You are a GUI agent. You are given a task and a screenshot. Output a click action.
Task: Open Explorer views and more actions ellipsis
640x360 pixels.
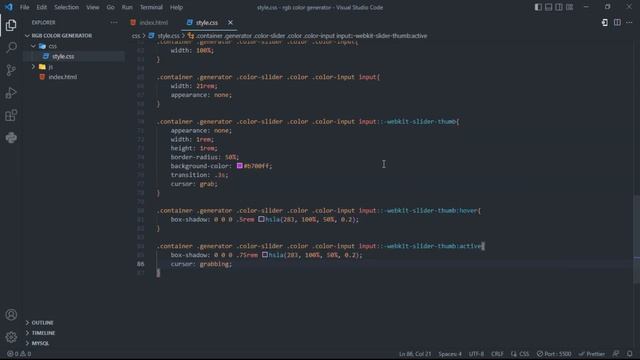(x=114, y=22)
